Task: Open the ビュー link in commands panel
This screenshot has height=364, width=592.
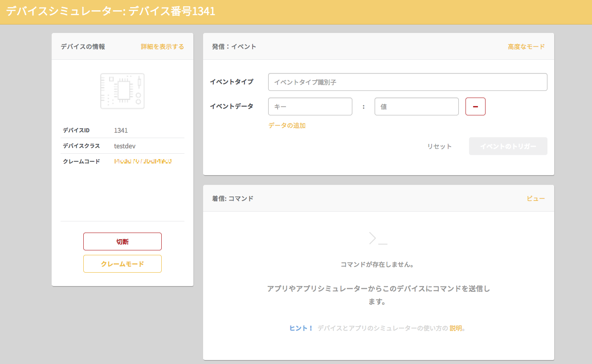Action: click(x=536, y=198)
